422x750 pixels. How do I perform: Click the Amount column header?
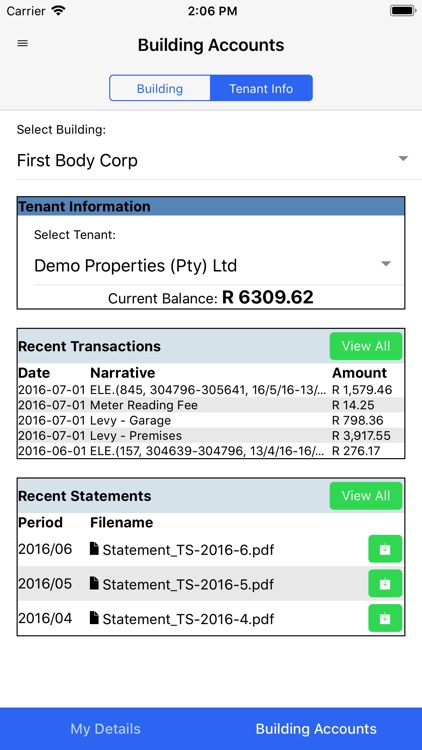coord(359,373)
